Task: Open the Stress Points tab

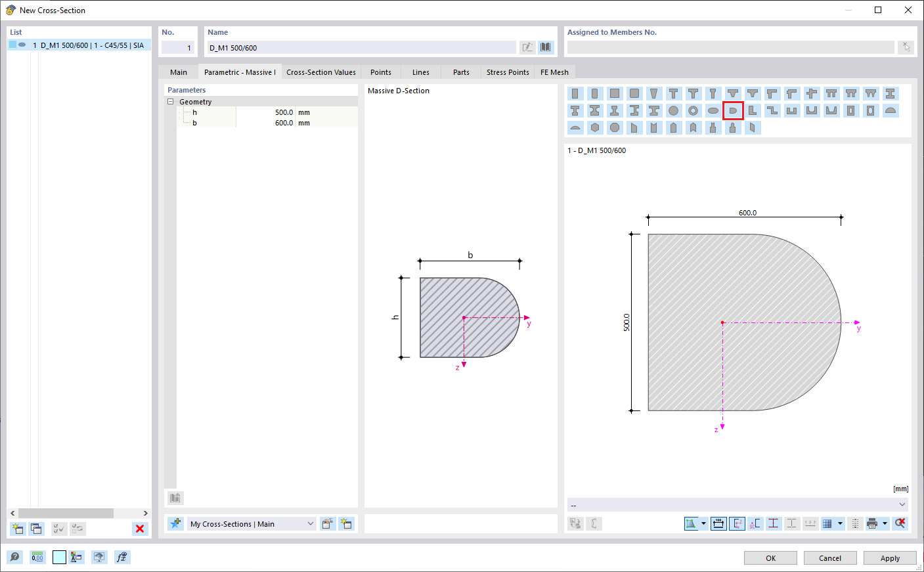Action: [x=508, y=72]
